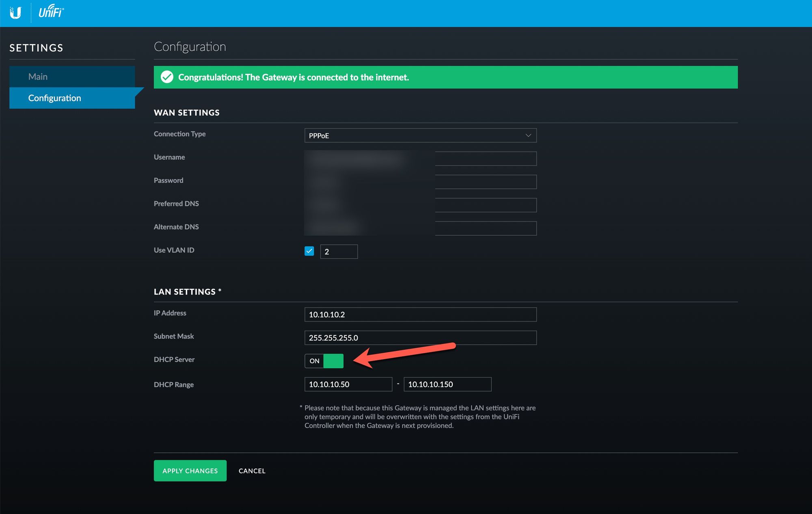
Task: Open the Connection Type PPPoE dropdown
Action: (x=420, y=135)
